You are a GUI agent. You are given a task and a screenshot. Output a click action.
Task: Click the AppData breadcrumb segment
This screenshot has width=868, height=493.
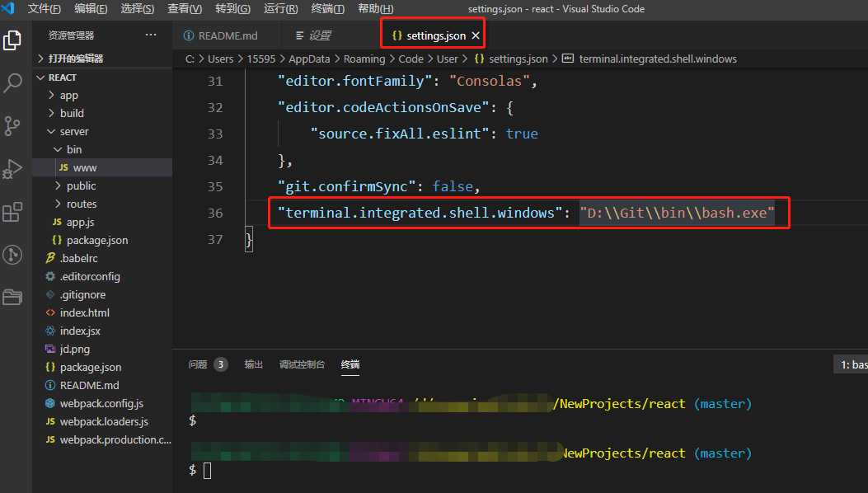[309, 59]
